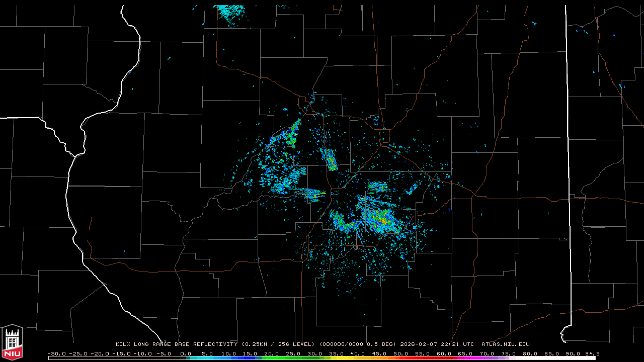Click the 'KILX LONG RANGE BASE REFLECTIVITY' title text
The height and width of the screenshot is (362, 644).
177,344
